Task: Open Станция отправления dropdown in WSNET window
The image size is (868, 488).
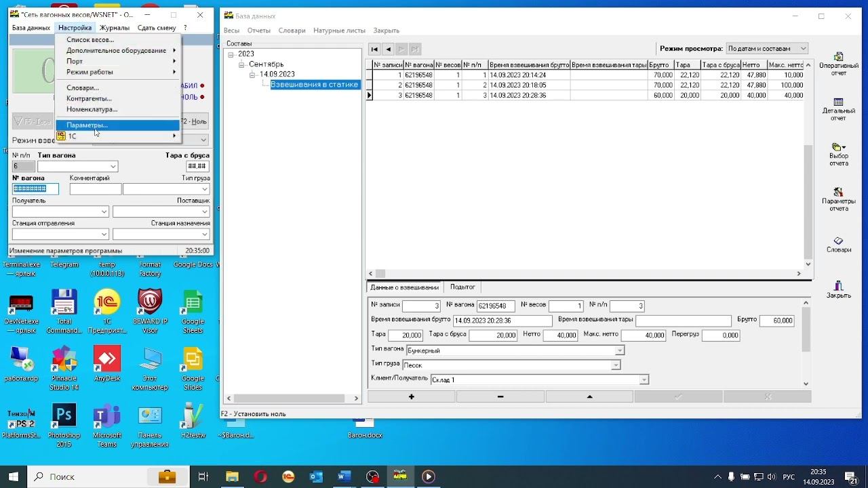Action: point(104,235)
